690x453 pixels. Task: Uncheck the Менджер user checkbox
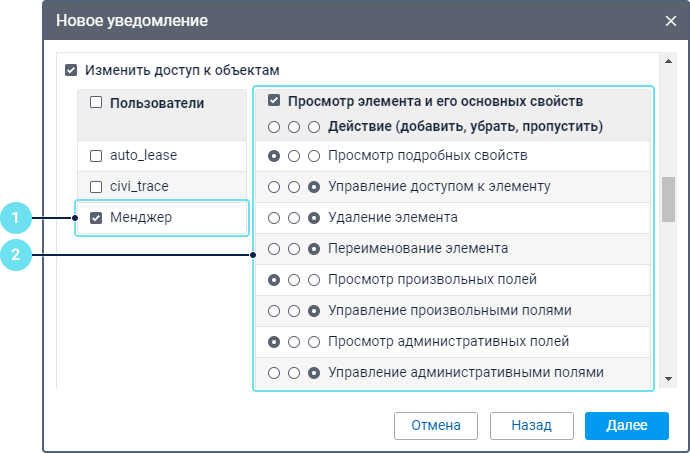point(97,218)
